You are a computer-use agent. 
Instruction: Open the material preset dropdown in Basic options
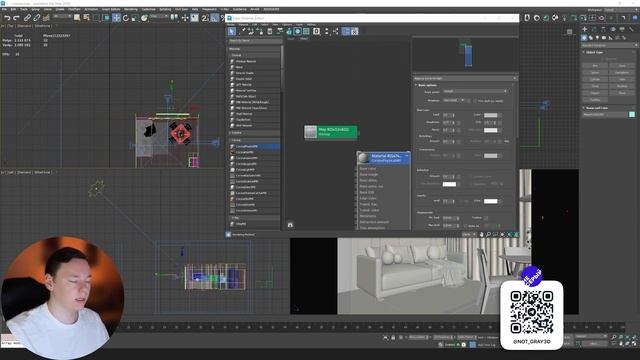476,91
